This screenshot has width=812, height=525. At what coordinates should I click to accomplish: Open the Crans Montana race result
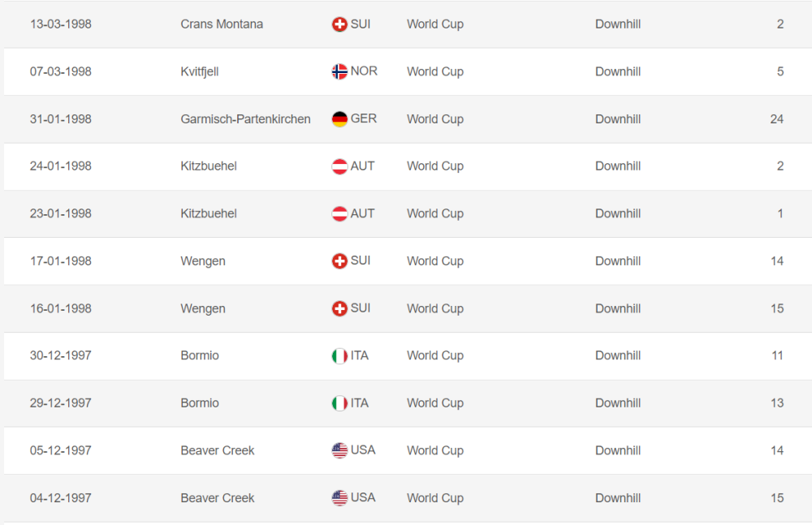pyautogui.click(x=222, y=24)
